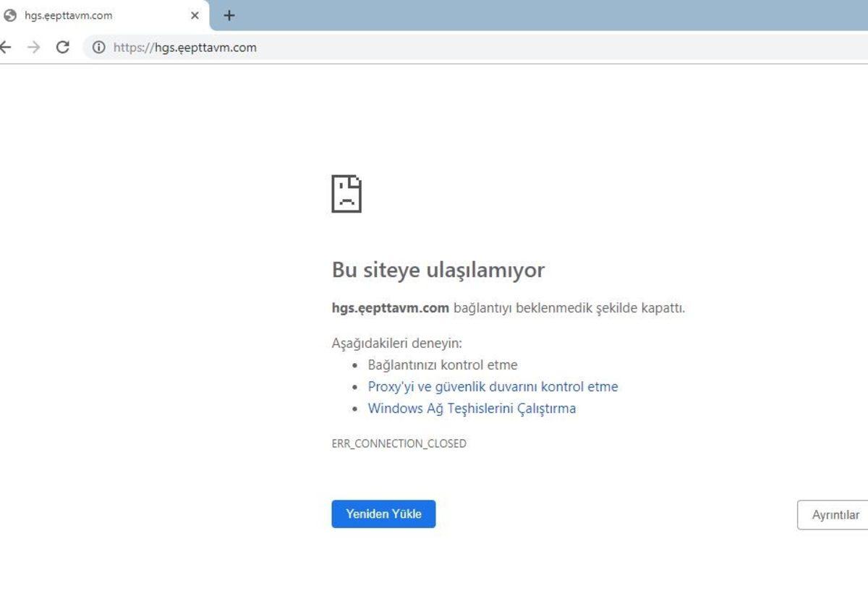Click the sad page error icon
The height and width of the screenshot is (596, 868).
coord(346,194)
